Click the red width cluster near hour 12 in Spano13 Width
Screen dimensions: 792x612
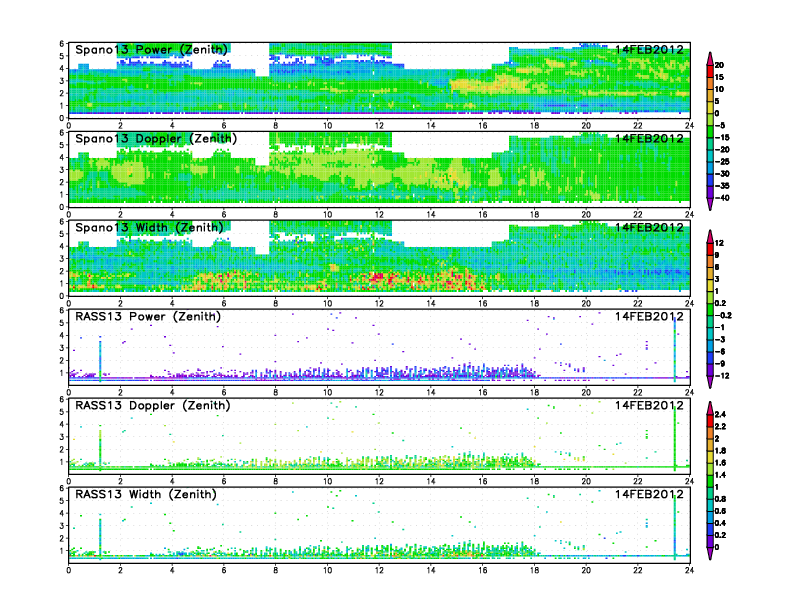[380, 278]
